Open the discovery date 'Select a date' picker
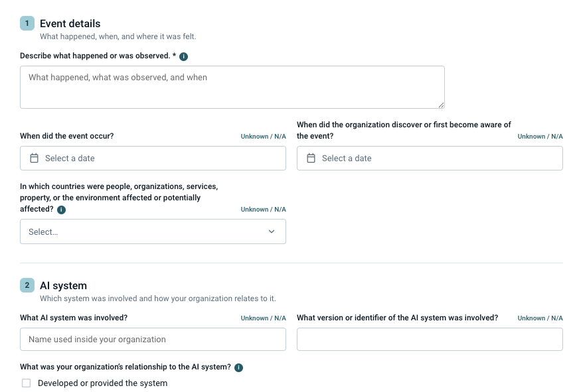Viewport: 575px width, 392px height. 430,159
